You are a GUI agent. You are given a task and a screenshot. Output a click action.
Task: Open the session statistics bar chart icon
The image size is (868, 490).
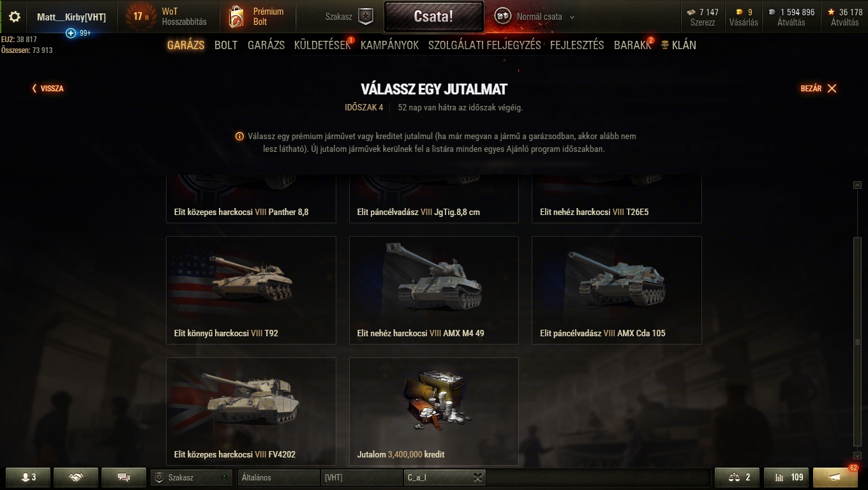click(786, 477)
